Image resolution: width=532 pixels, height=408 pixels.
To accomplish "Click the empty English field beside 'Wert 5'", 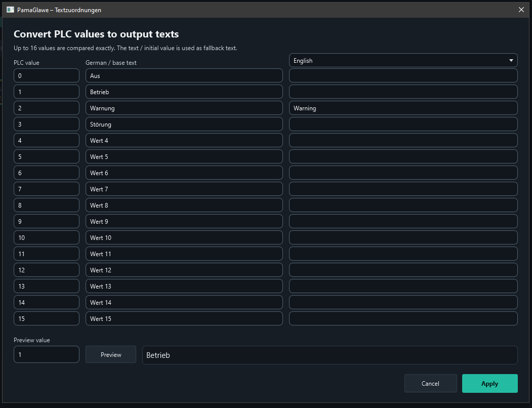I will click(x=403, y=156).
